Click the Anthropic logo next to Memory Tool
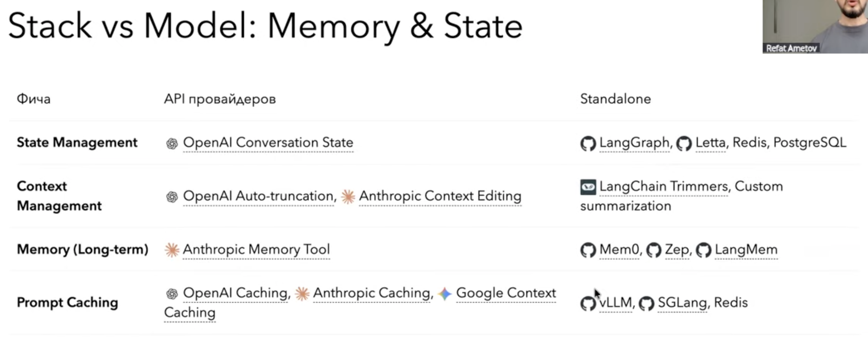This screenshot has height=344, width=868. click(172, 250)
